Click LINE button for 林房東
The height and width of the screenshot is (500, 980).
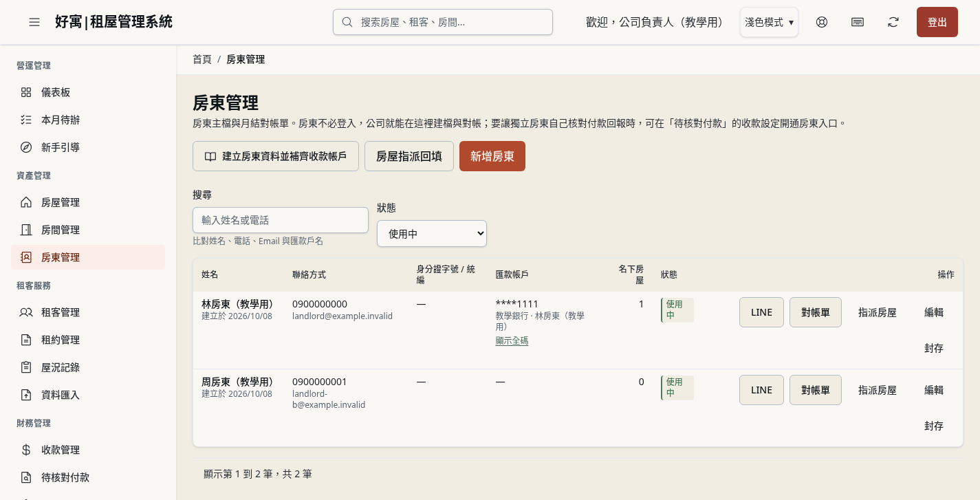pyautogui.click(x=761, y=312)
